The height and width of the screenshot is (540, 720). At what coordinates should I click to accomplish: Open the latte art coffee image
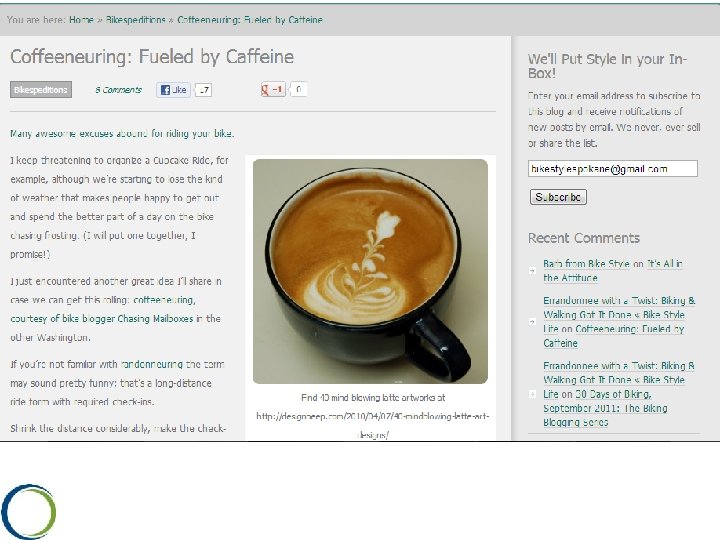click(370, 271)
